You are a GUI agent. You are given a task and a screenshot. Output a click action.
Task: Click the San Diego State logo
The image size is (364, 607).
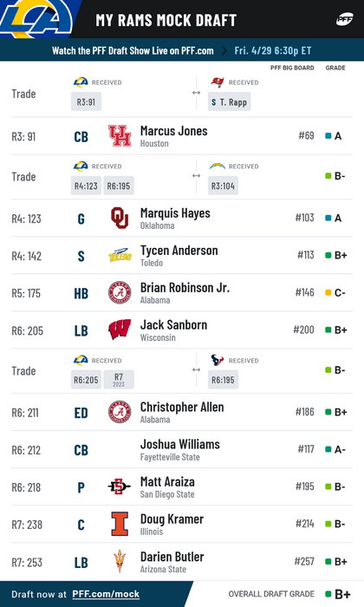(119, 486)
